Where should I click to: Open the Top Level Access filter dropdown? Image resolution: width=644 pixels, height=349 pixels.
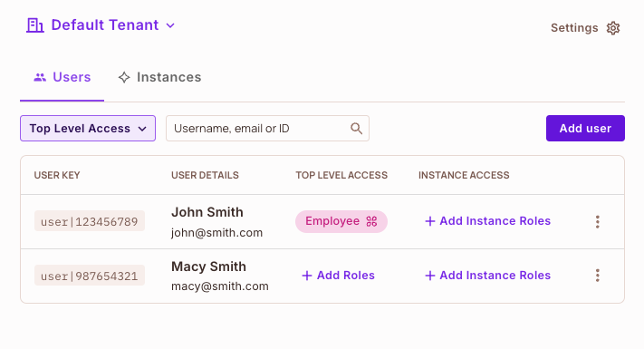pyautogui.click(x=88, y=128)
